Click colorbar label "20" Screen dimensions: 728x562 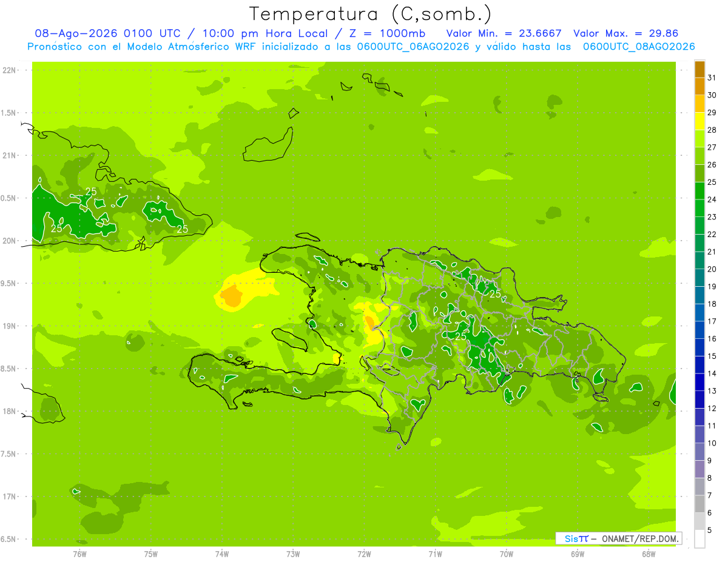(x=712, y=269)
